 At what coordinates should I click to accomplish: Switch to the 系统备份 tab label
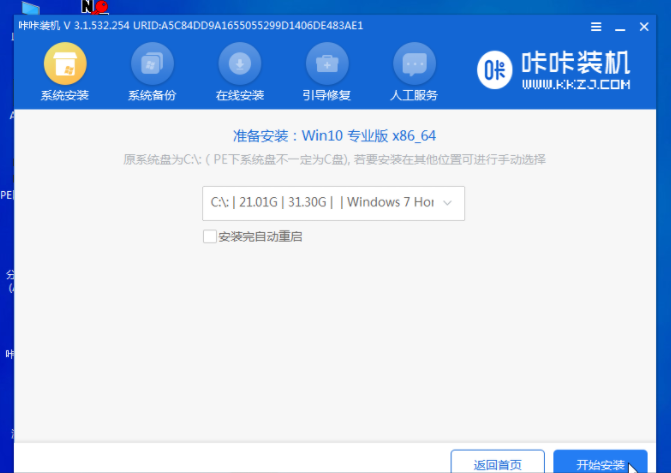click(152, 96)
